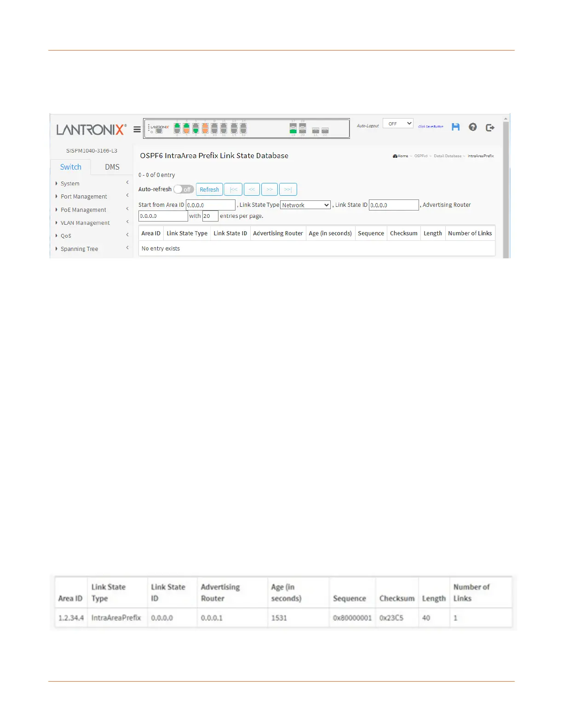Click the Checksum column header
The height and width of the screenshot is (728, 563).
tap(404, 233)
